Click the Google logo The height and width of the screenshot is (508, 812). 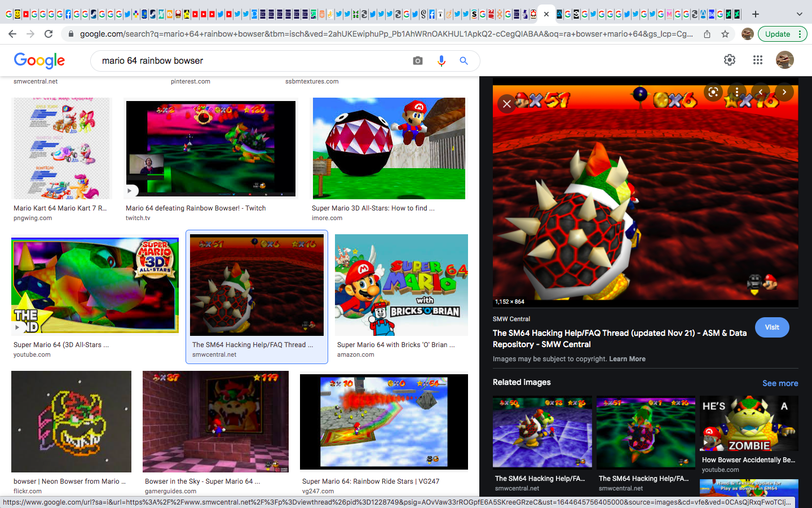click(39, 60)
